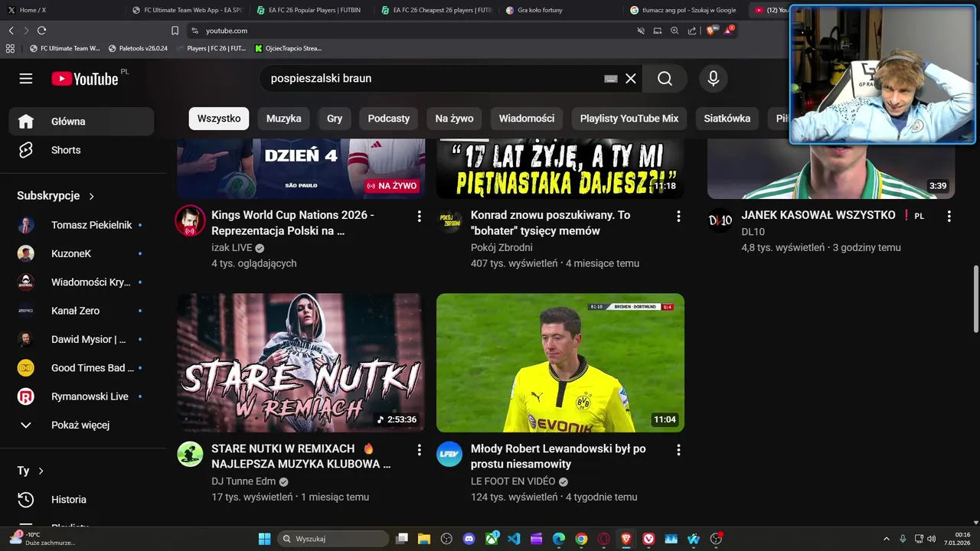Open the Dawid Mysior subscription
The height and width of the screenshot is (551, 980).
coord(82,339)
